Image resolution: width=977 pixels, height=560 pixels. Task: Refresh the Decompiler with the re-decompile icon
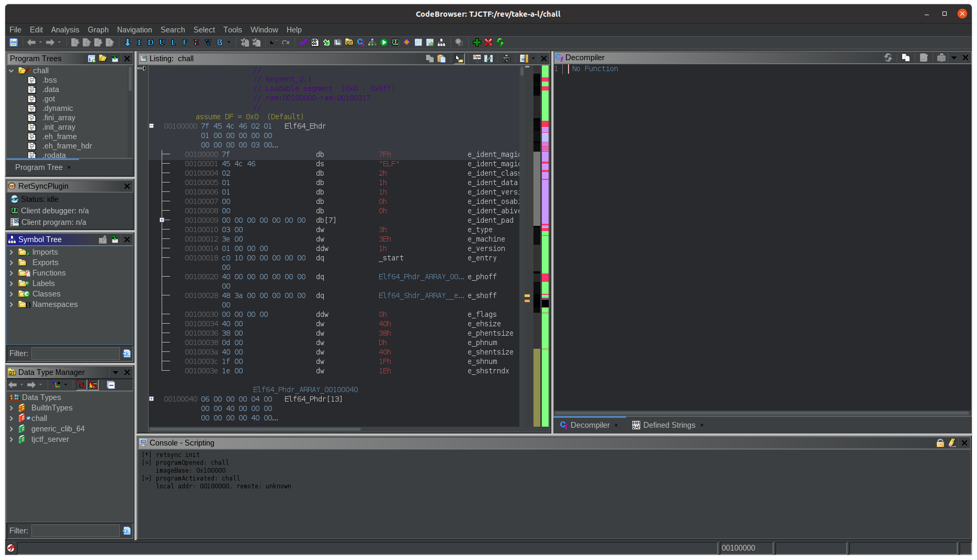tap(888, 58)
